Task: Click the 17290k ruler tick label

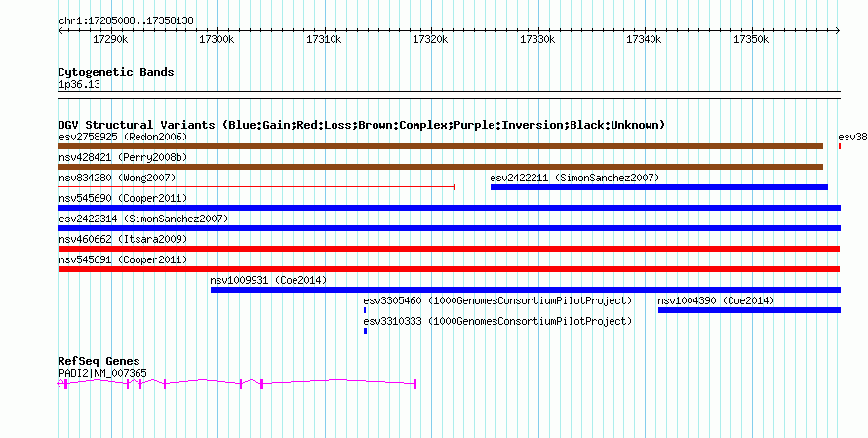Action: 110,39
